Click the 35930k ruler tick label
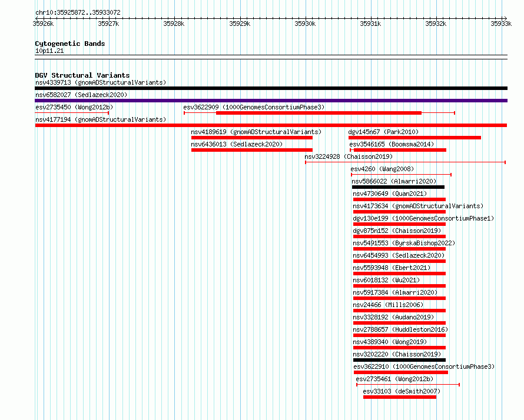This screenshot has height=420, width=524. click(x=305, y=24)
